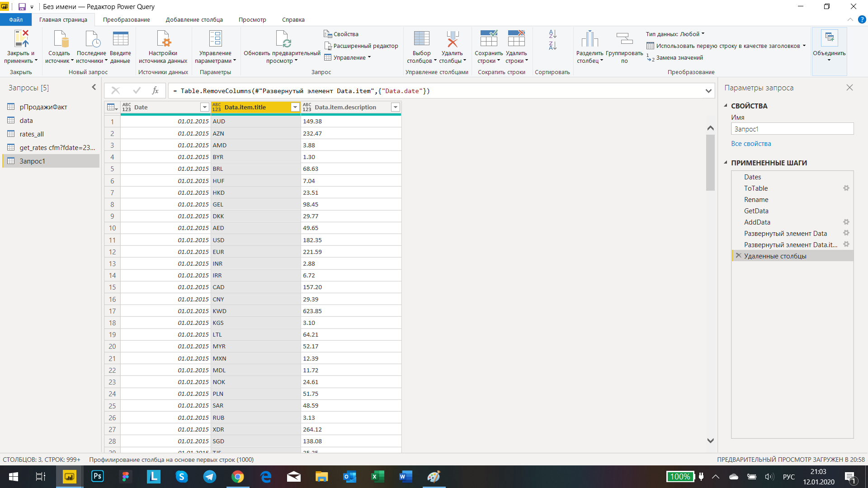This screenshot has height=488, width=868.
Task: Switch to the Преобразование tab
Action: click(126, 19)
